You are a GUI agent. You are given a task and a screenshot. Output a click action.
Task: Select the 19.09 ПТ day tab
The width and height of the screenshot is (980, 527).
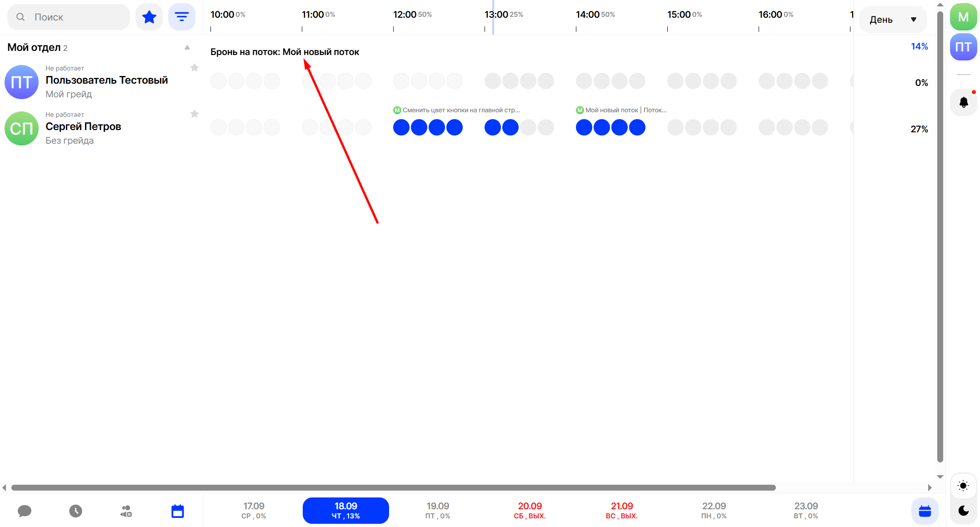437,510
